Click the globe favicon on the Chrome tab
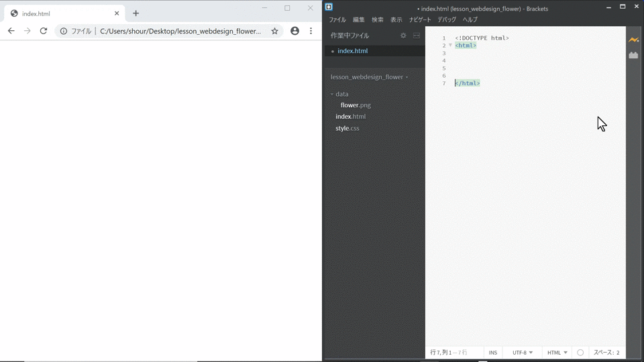 (x=14, y=13)
